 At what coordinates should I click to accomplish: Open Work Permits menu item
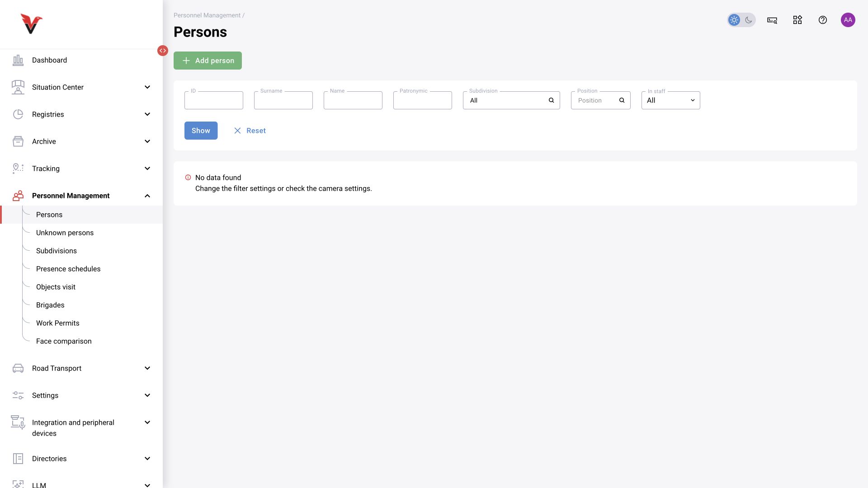[58, 323]
